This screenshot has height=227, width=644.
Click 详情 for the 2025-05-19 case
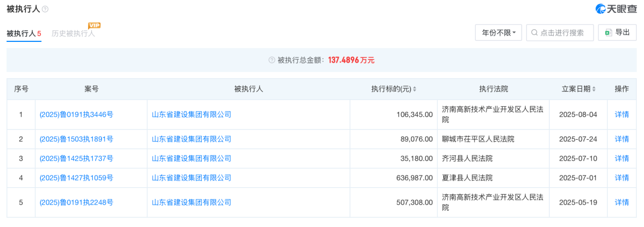point(622,203)
